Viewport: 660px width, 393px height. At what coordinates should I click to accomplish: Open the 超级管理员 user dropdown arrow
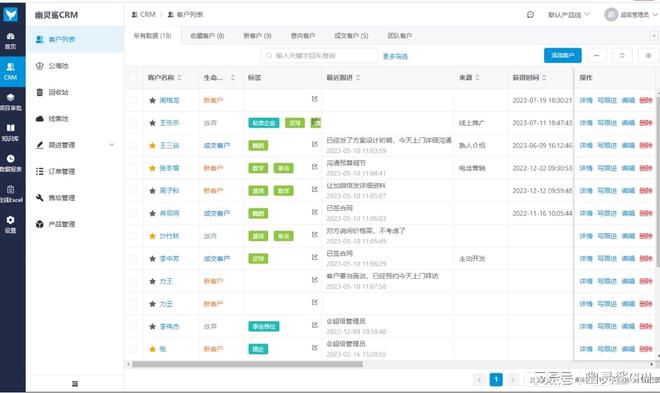coord(655,15)
